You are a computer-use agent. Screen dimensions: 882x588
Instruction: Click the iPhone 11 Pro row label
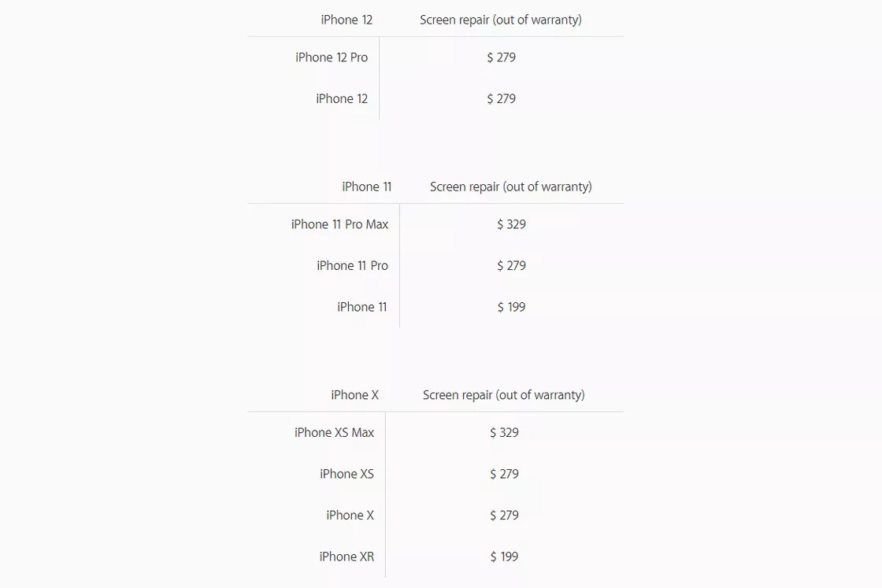pyautogui.click(x=352, y=266)
